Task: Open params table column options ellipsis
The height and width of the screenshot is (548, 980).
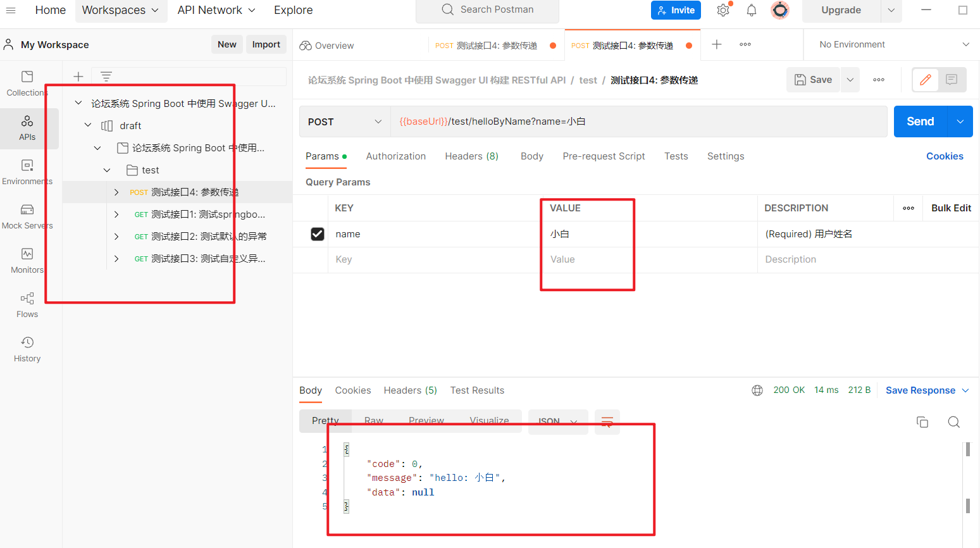Action: point(909,208)
